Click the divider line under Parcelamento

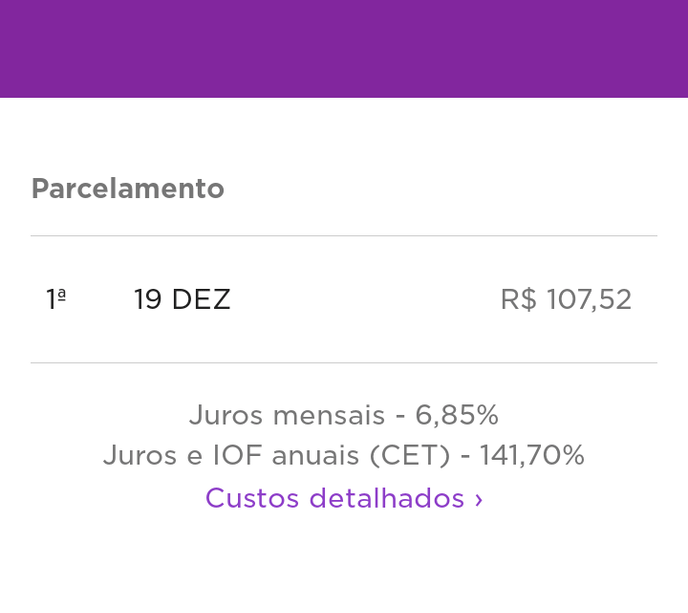pos(344,236)
